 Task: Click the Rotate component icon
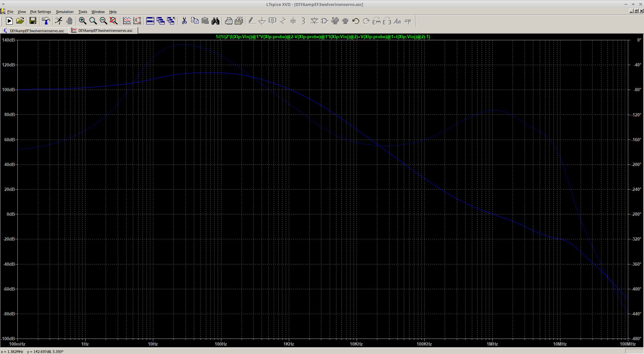[377, 21]
